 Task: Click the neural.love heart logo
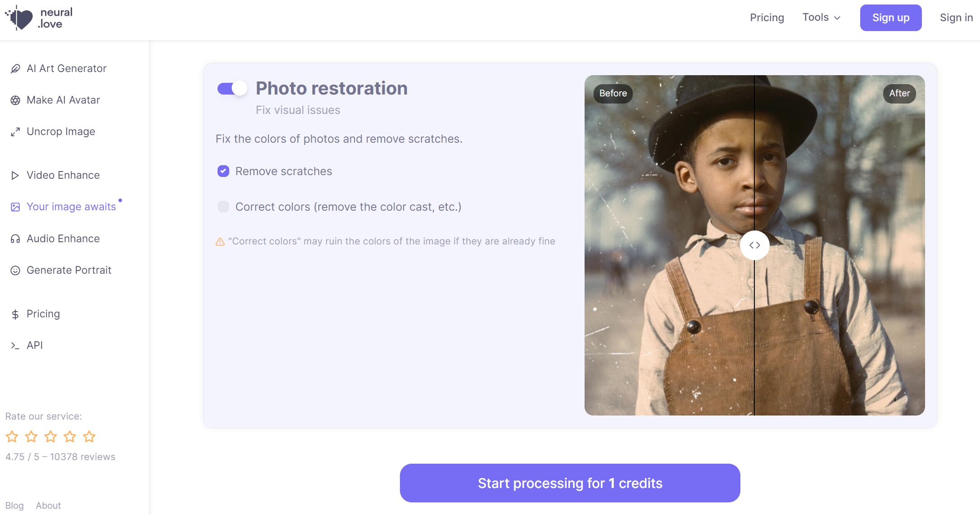click(x=20, y=18)
